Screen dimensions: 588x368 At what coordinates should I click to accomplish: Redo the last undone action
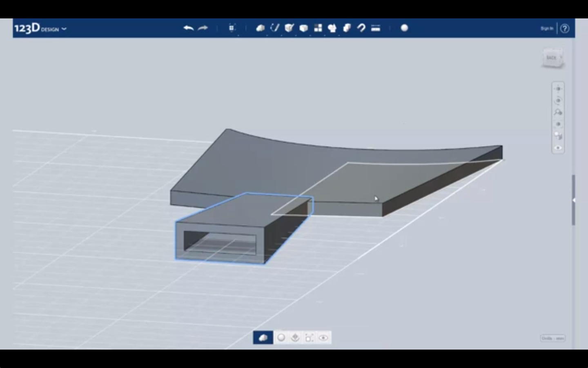click(203, 28)
